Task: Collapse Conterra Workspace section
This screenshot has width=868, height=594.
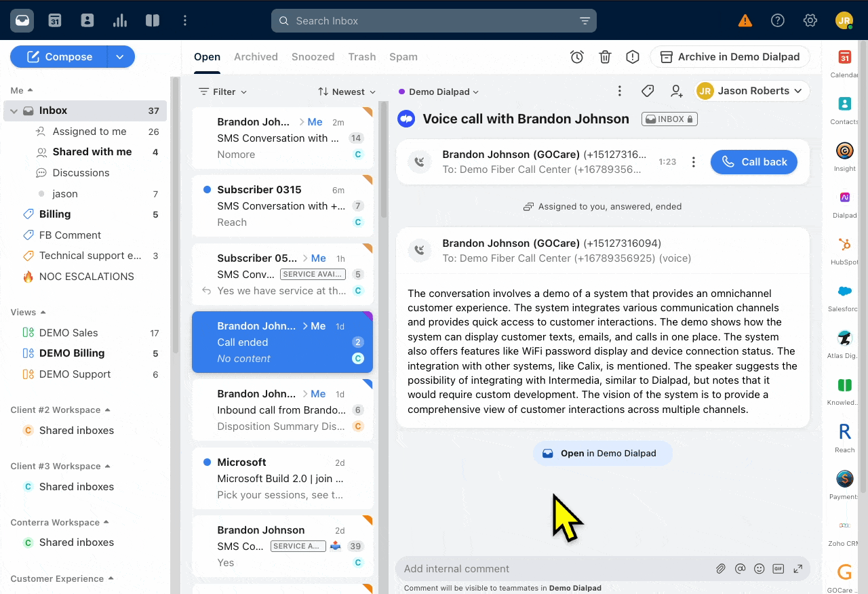Action: tap(60, 523)
